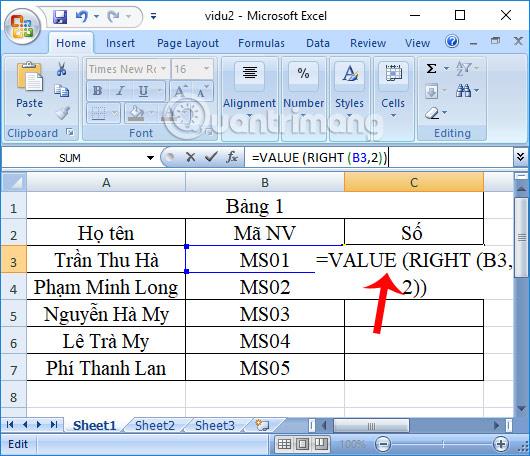
Task: Expand the formula bar chevron
Action: coord(521,156)
